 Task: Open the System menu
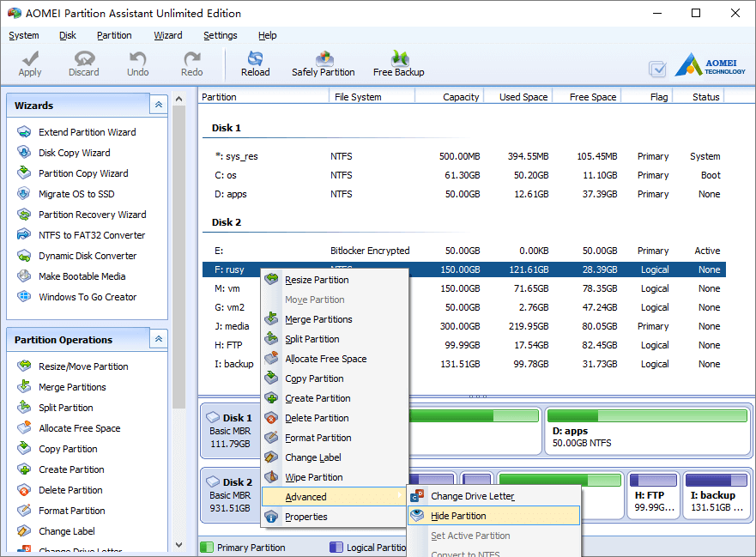click(x=24, y=35)
